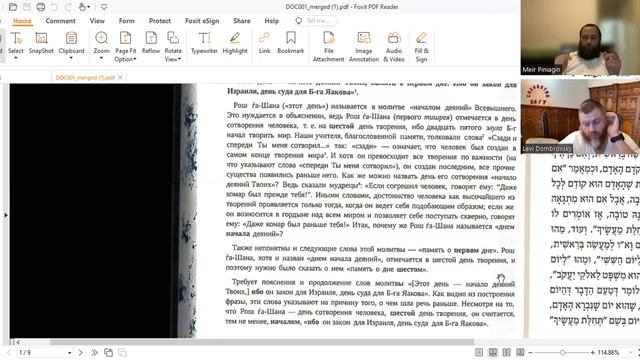The width and height of the screenshot is (640, 360).
Task: Insert a Link
Action: pyautogui.click(x=264, y=43)
